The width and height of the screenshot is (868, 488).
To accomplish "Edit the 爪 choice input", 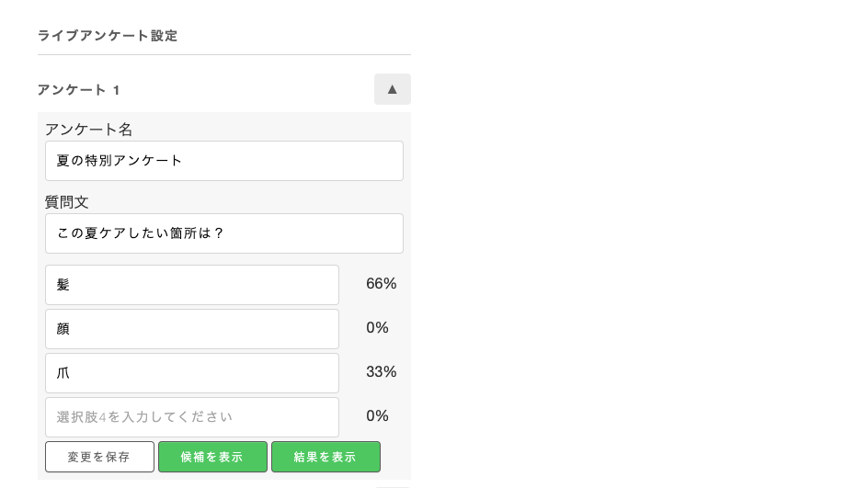I will [x=191, y=373].
